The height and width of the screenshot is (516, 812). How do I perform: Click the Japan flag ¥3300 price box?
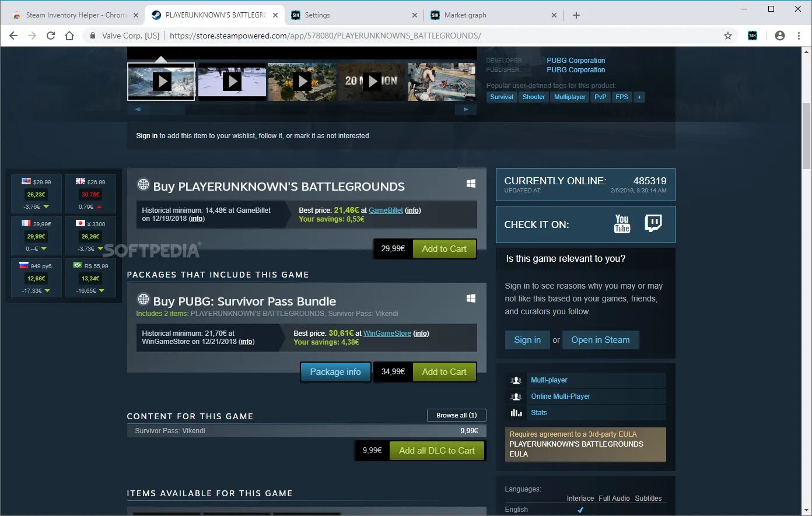point(90,236)
